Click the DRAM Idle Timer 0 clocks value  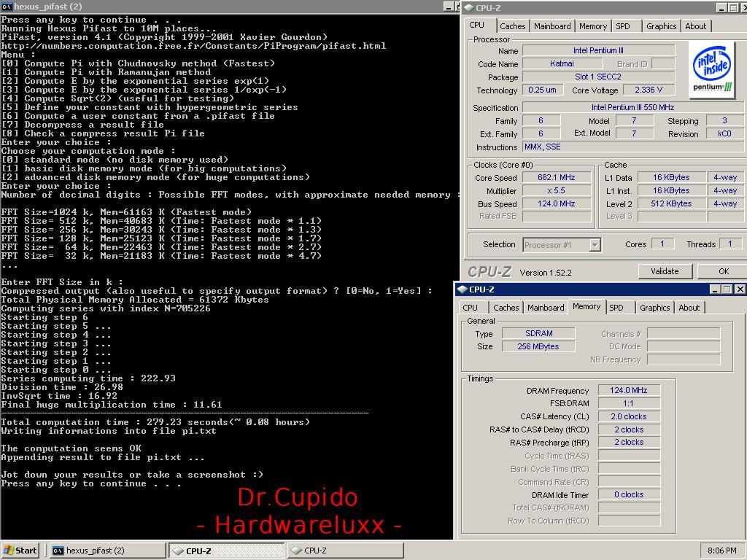click(x=629, y=494)
